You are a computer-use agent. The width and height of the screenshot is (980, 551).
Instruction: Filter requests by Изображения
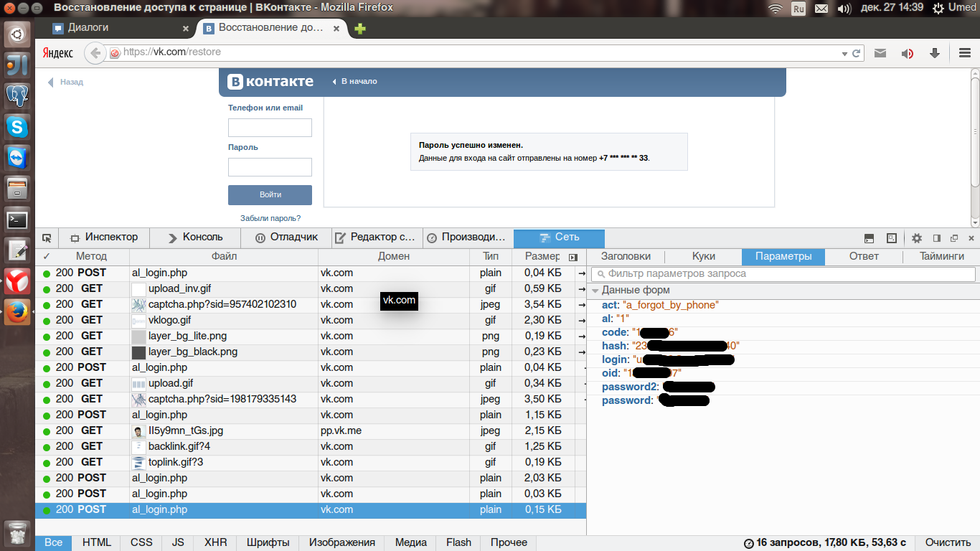click(x=342, y=543)
